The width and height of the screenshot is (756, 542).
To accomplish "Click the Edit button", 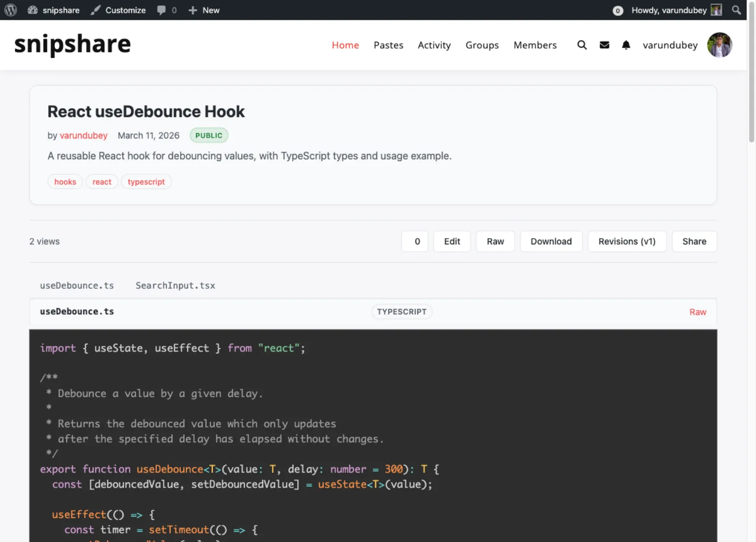I will [452, 241].
